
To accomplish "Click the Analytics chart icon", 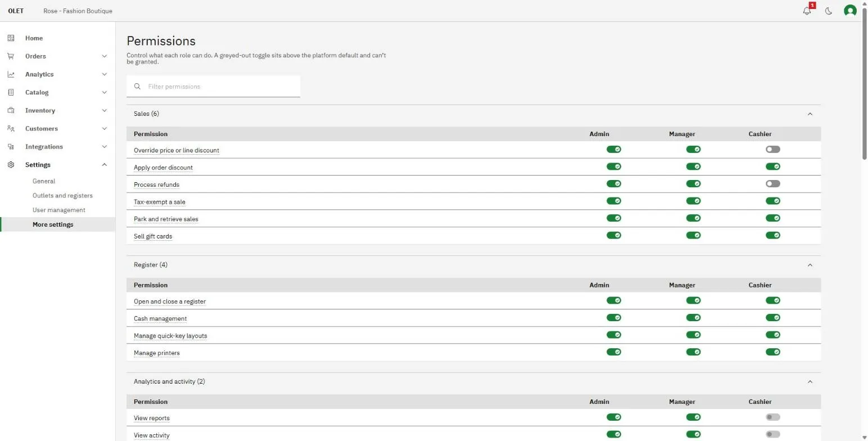I will 11,74.
